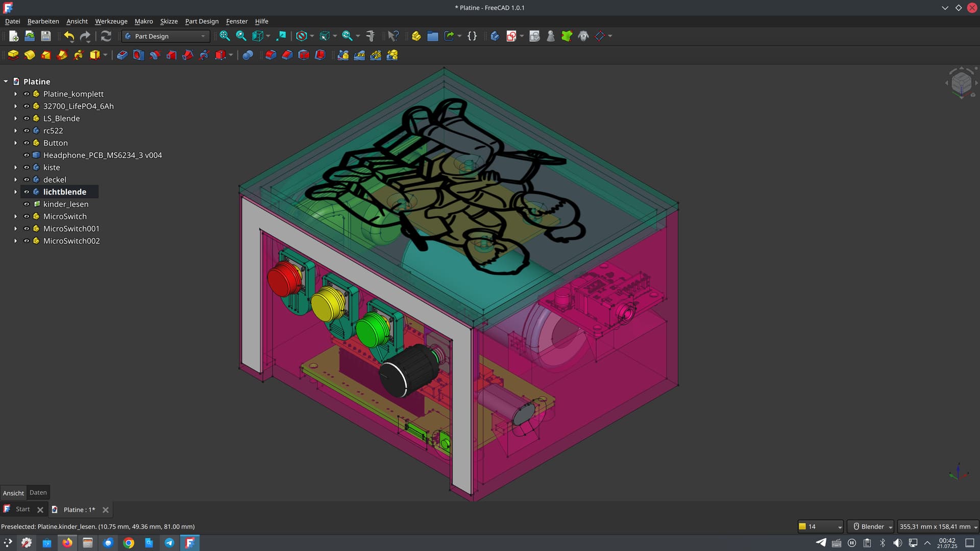Viewport: 980px width, 551px height.
Task: Open the Bearbeiten menu
Action: pyautogui.click(x=43, y=21)
